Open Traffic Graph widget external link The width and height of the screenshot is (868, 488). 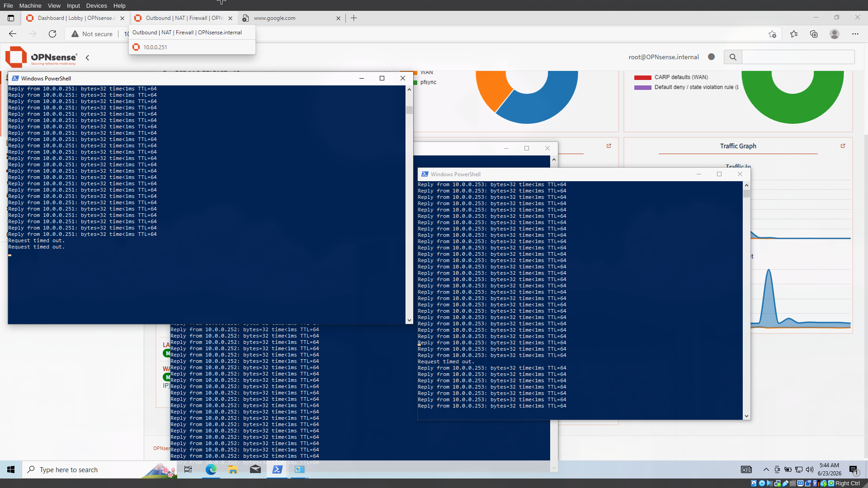click(843, 146)
